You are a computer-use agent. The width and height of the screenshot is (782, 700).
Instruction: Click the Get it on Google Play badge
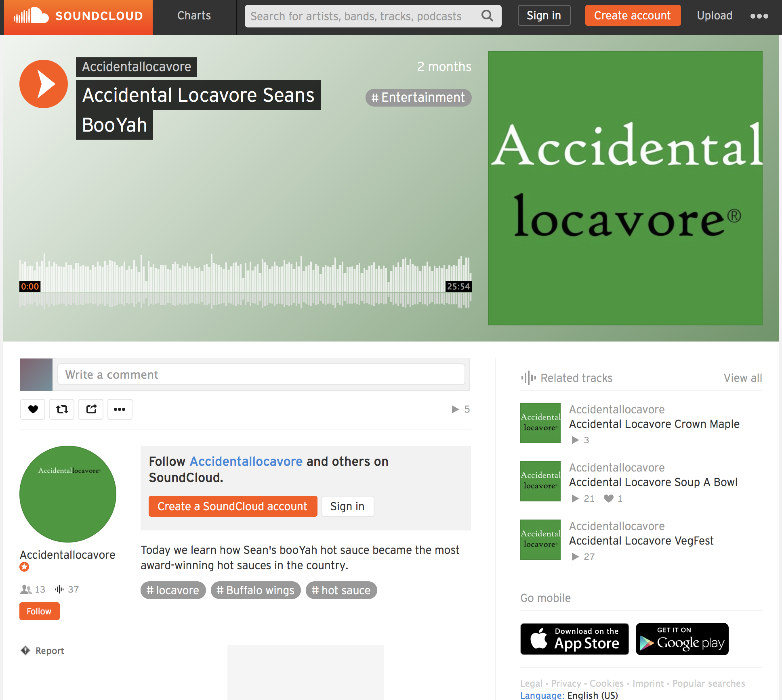pyautogui.click(x=682, y=639)
